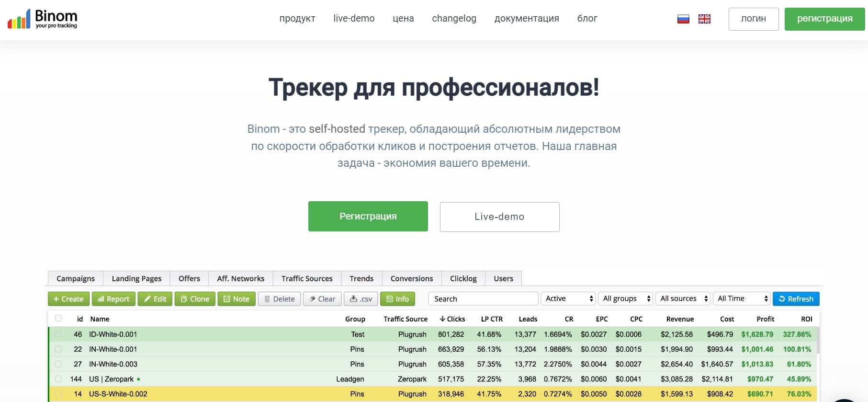
Task: Click the Edit pencil button
Action: click(x=155, y=299)
